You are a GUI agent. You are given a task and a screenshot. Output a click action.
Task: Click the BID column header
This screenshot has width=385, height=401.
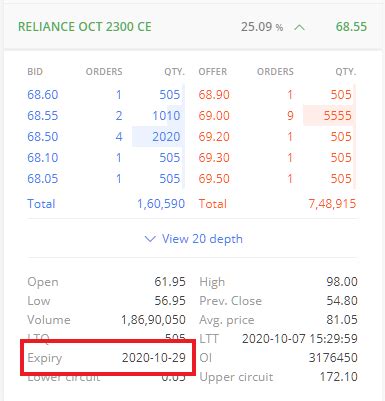[35, 72]
